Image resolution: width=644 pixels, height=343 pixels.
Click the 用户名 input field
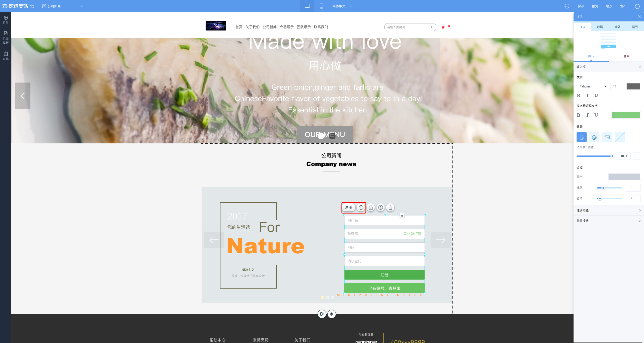click(x=384, y=220)
